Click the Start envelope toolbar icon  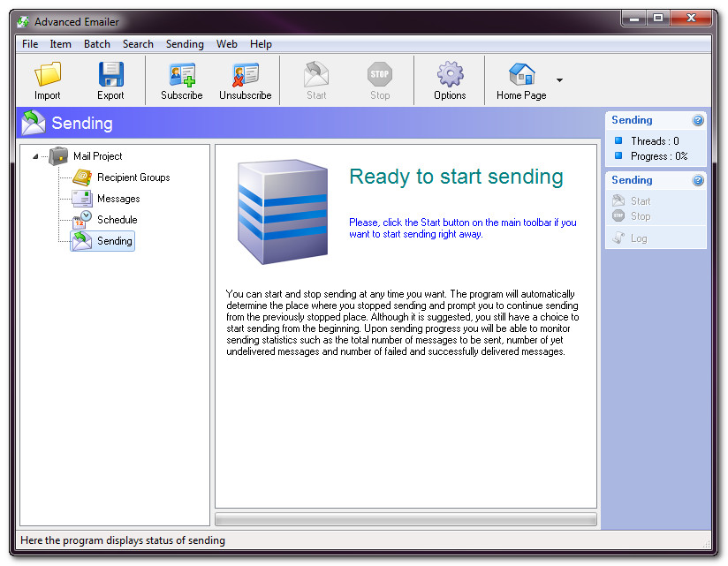[316, 74]
